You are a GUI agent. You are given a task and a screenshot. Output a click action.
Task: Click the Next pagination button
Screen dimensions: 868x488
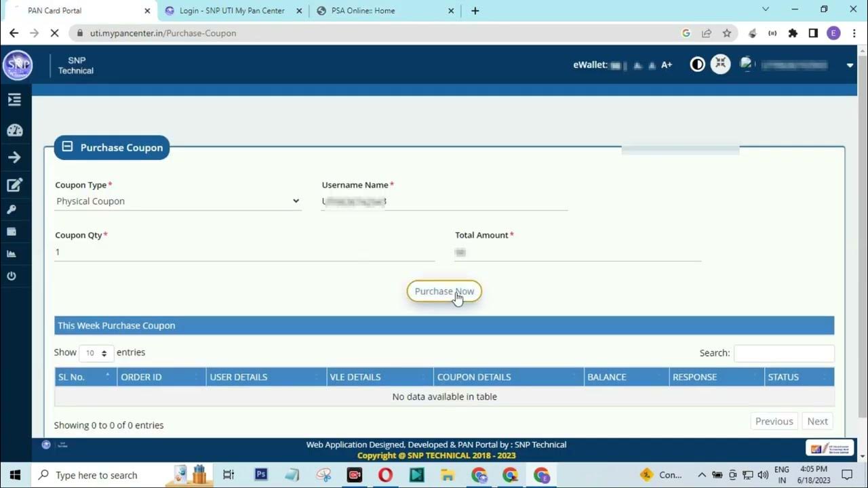[817, 422]
